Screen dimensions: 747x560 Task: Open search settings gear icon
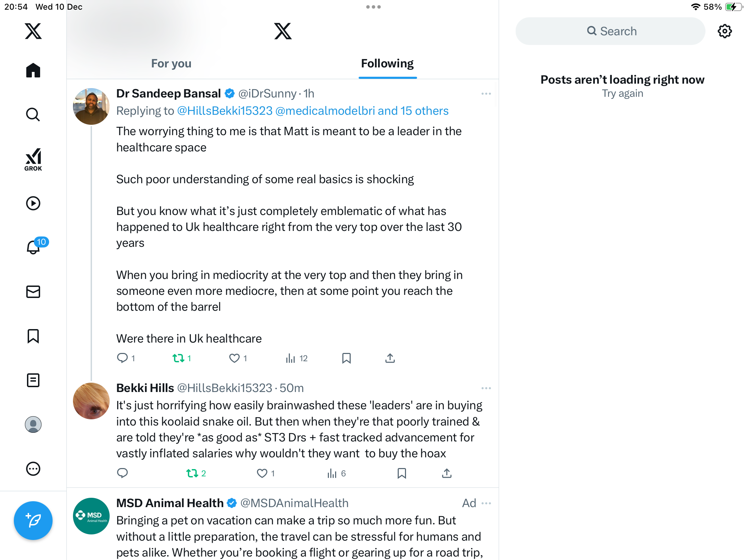(725, 31)
